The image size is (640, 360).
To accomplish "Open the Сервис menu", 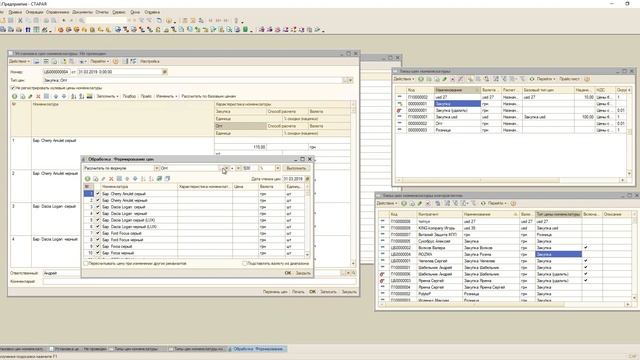I will (x=119, y=12).
